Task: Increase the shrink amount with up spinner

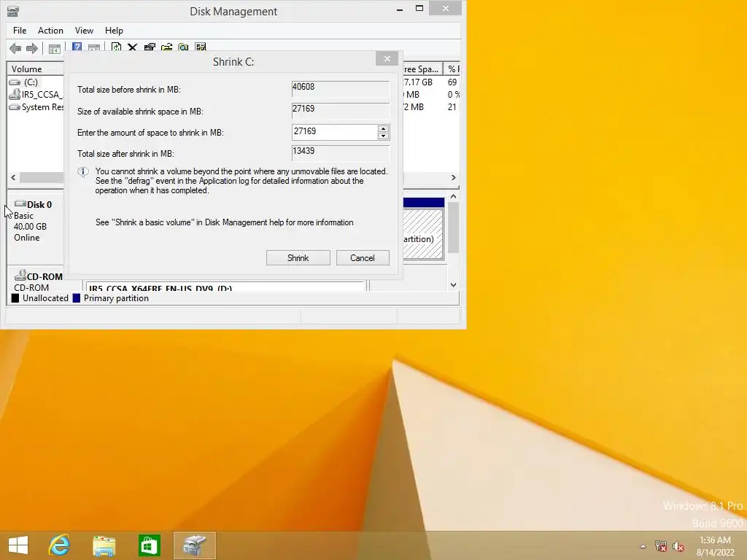Action: 383,128
